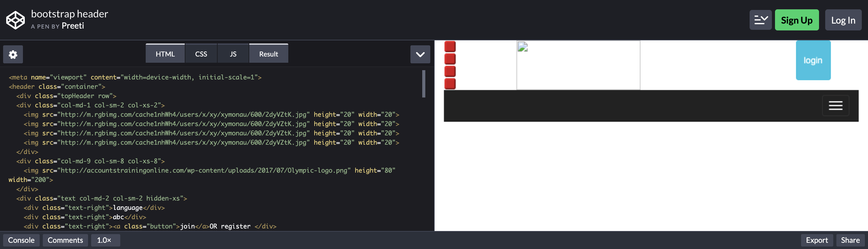The width and height of the screenshot is (868, 249).
Task: Click the Share button
Action: point(850,240)
